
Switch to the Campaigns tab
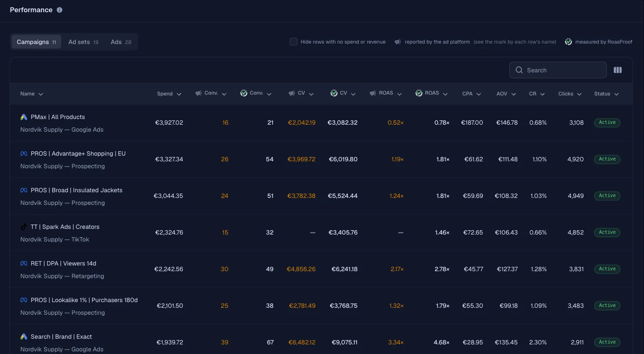(36, 42)
